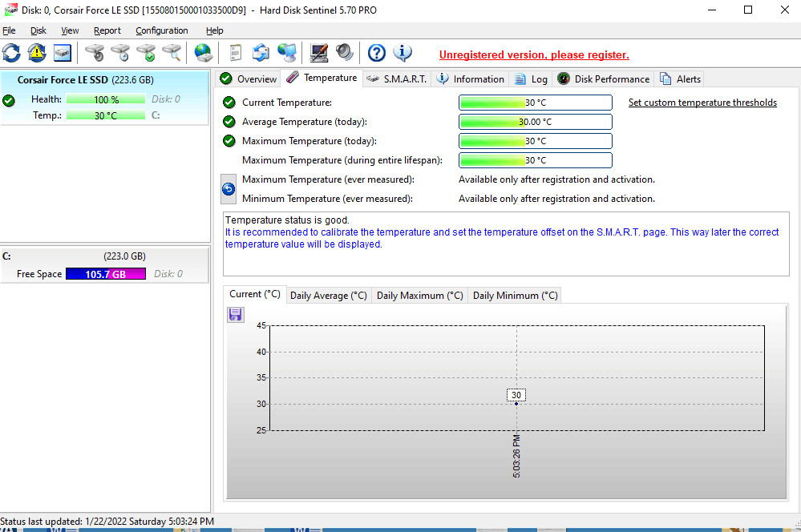The width and height of the screenshot is (801, 532).
Task: Click the blue-framed disk toolbar icon
Action: 63,53
